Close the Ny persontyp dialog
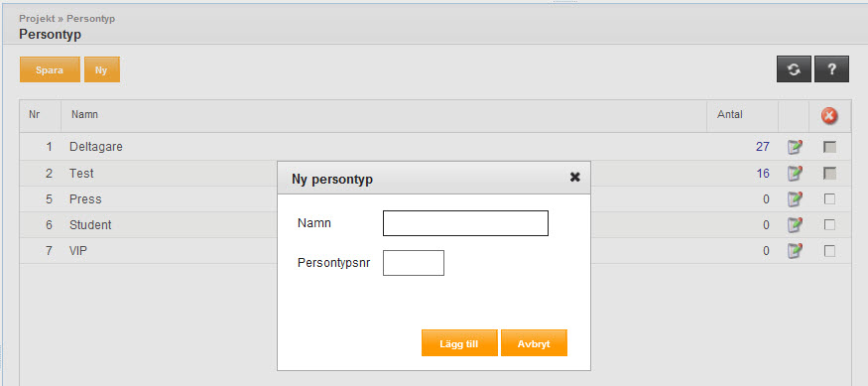 (575, 178)
